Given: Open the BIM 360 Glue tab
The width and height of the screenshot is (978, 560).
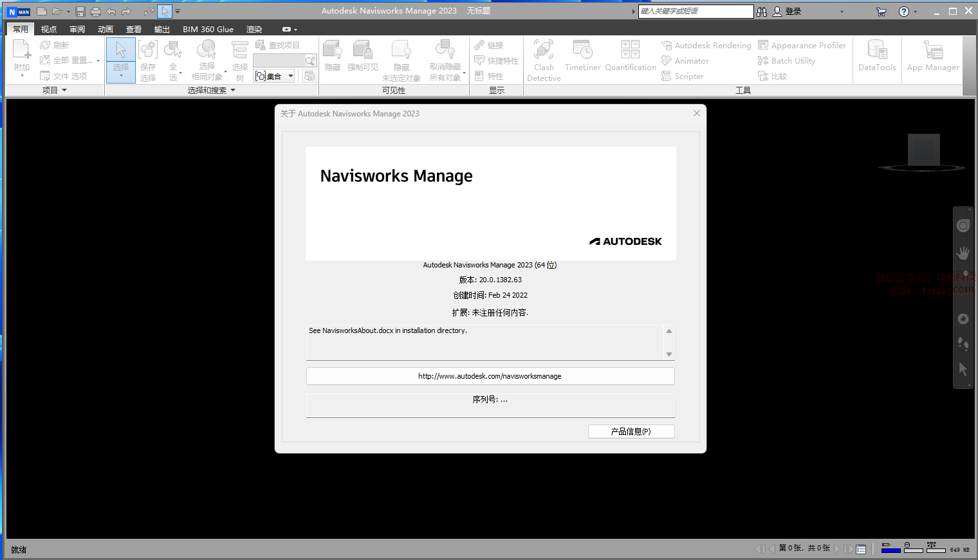Looking at the screenshot, I should pos(208,30).
